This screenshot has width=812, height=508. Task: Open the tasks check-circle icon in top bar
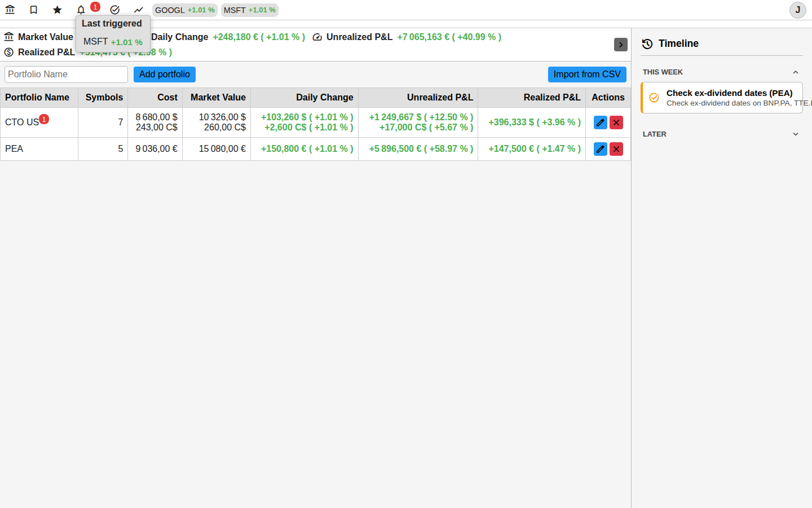coord(115,10)
